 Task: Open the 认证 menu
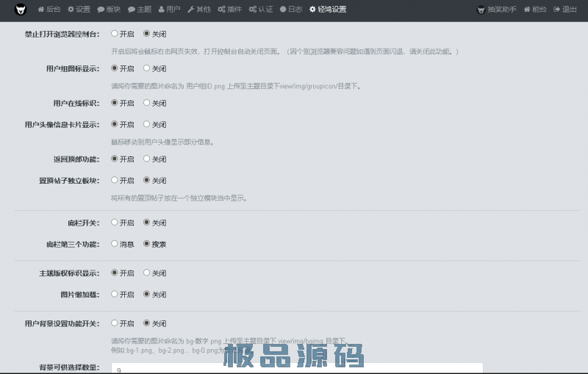point(261,10)
